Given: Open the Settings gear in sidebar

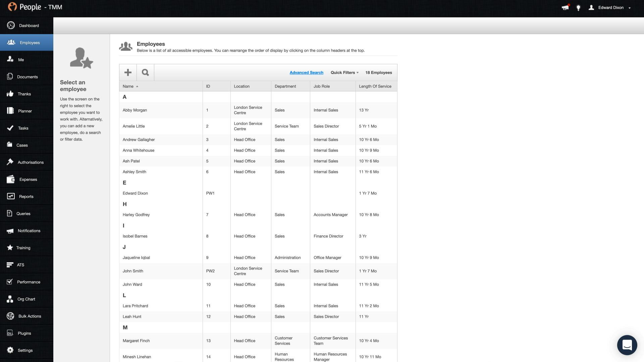Looking at the screenshot, I should pyautogui.click(x=10, y=350).
